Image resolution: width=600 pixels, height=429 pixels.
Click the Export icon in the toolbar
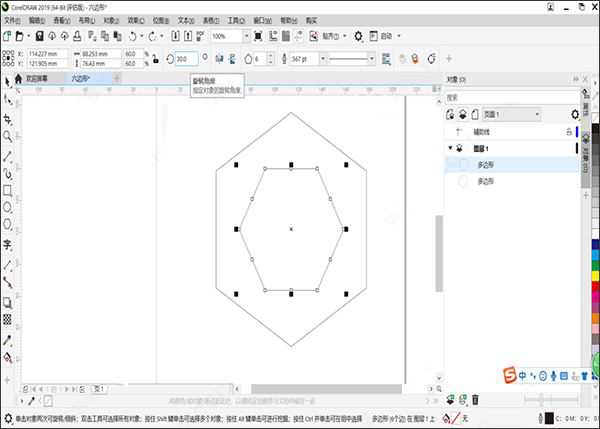188,36
